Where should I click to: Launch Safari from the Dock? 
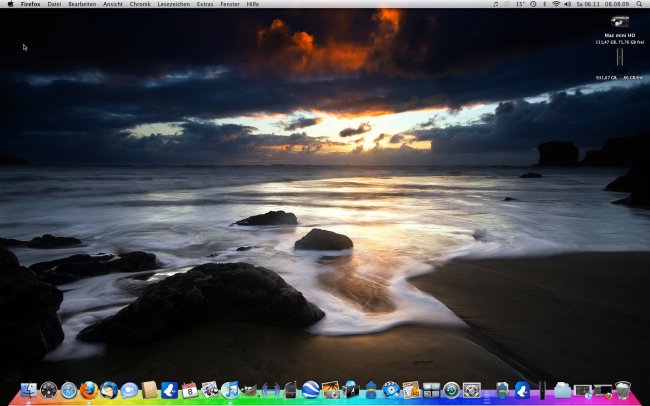click(69, 390)
